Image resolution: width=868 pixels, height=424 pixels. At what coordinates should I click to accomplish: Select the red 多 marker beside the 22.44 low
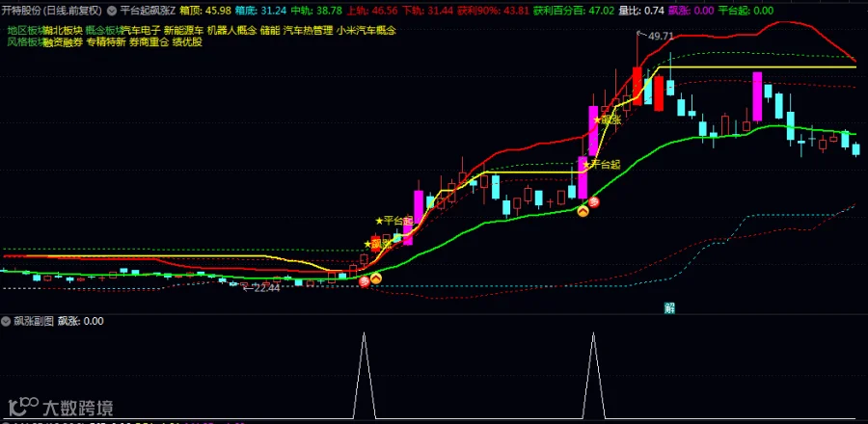pyautogui.click(x=364, y=282)
